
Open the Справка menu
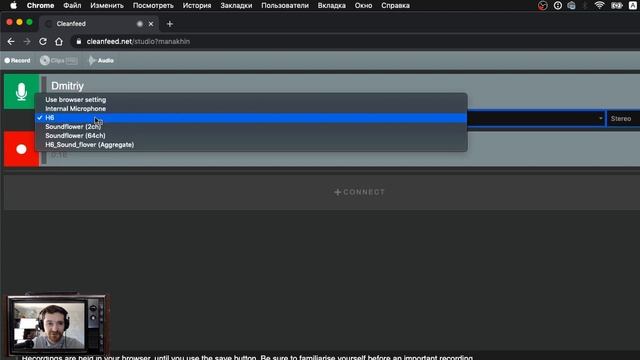[x=395, y=5]
